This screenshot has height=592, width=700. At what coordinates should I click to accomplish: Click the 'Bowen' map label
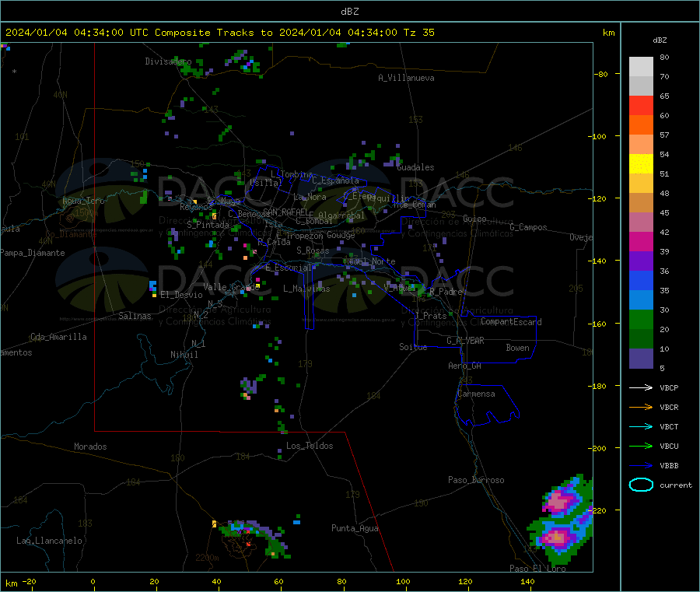coord(517,348)
